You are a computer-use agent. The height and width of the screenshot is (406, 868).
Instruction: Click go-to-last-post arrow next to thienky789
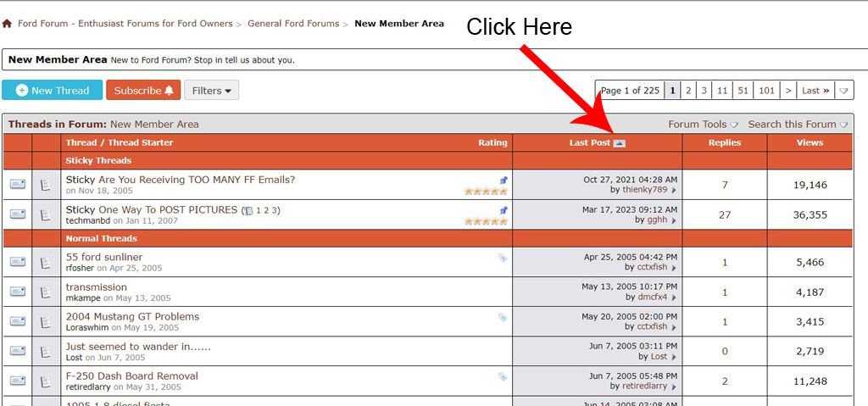[674, 191]
